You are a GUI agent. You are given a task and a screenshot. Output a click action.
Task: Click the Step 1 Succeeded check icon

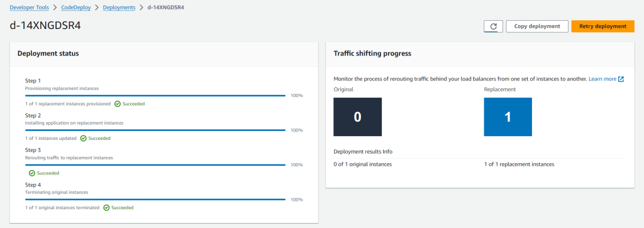point(118,104)
